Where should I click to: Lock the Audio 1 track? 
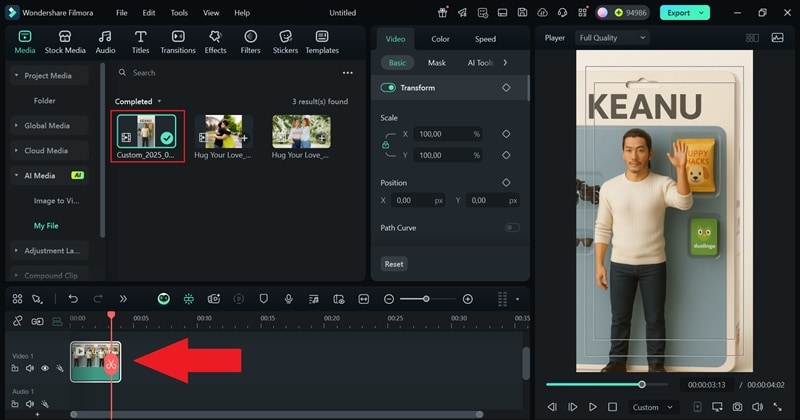(x=15, y=404)
